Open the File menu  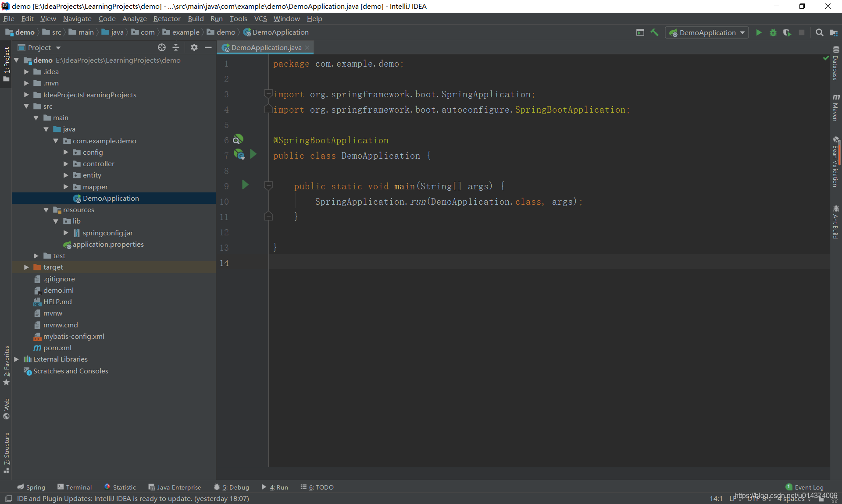9,18
